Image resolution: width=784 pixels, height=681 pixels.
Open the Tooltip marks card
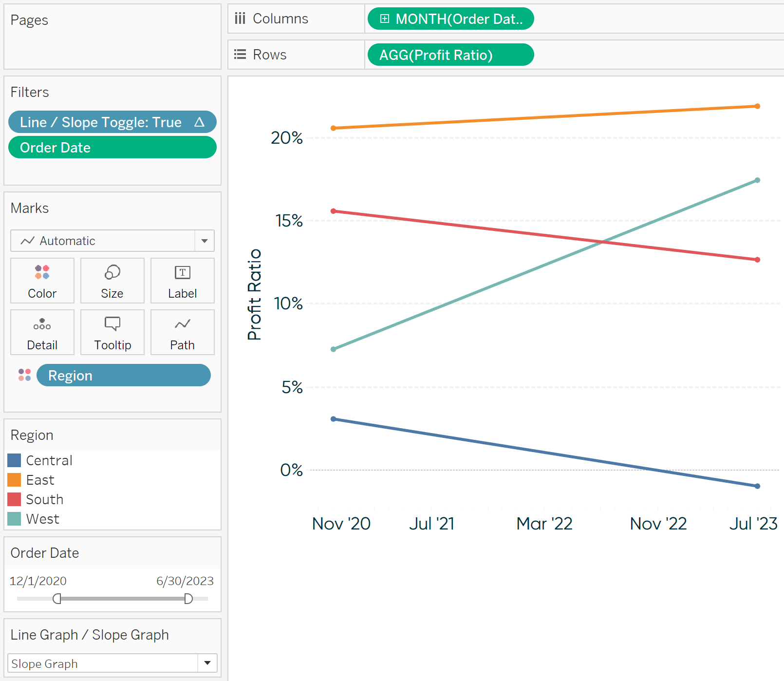[112, 332]
